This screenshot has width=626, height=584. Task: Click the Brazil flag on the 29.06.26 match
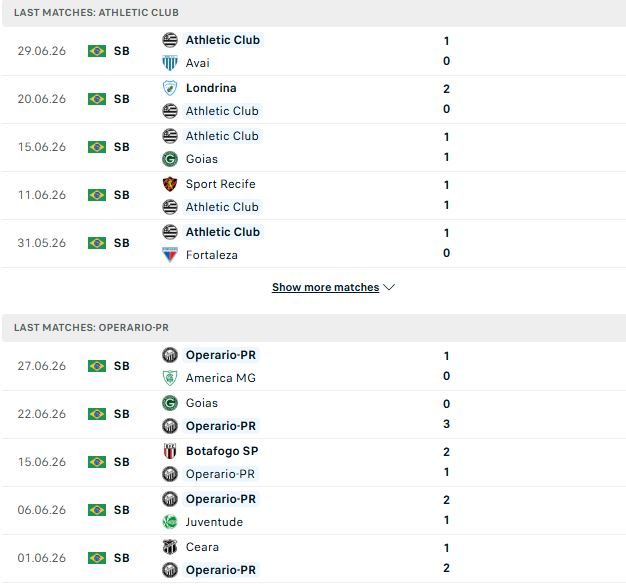click(97, 51)
